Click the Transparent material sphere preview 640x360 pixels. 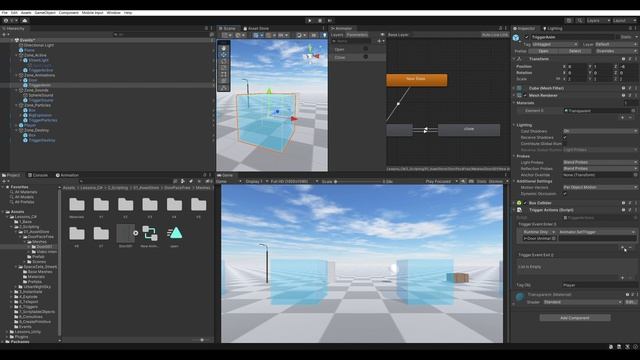(520, 298)
